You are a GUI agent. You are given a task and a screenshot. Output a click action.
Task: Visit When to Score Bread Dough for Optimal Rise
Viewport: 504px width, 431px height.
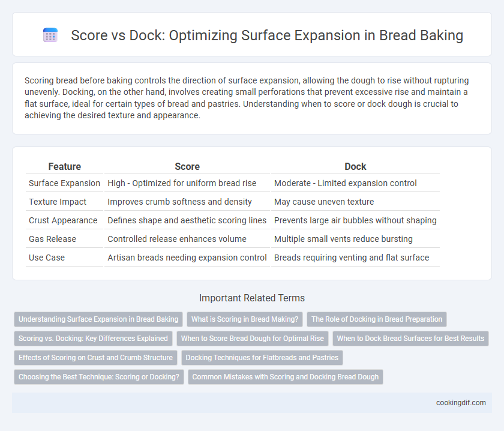tap(253, 339)
